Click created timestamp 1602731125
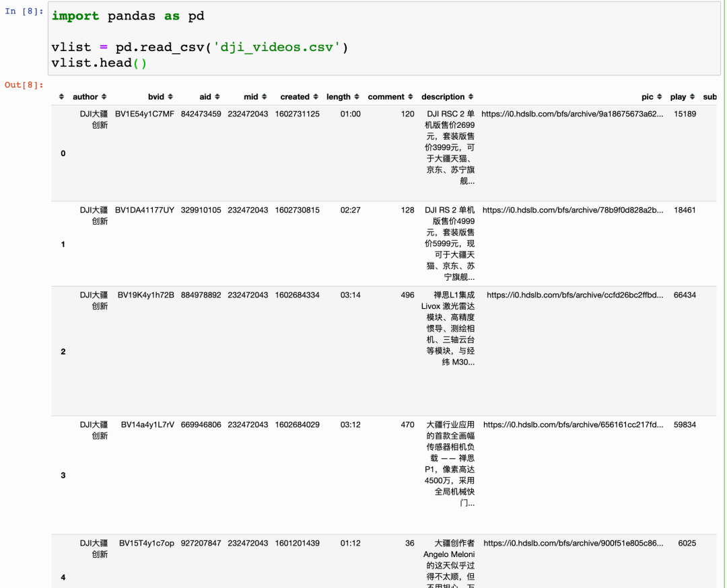 coord(298,114)
